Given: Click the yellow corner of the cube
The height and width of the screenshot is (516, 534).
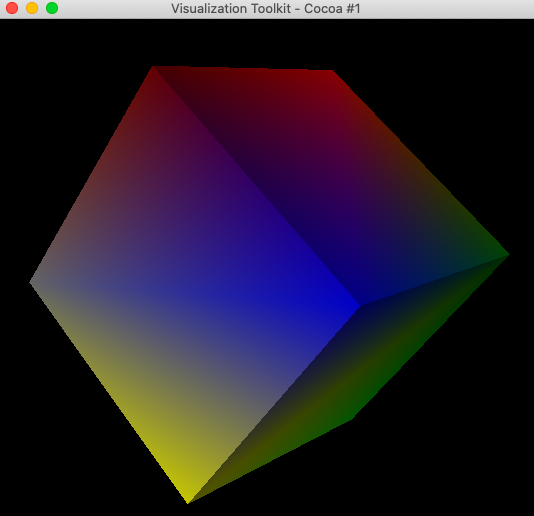Looking at the screenshot, I should point(188,501).
